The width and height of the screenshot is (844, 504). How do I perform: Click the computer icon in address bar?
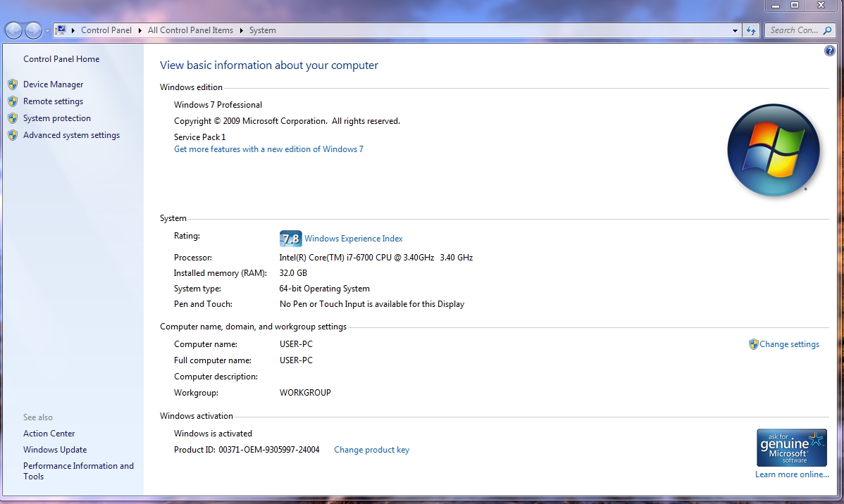click(x=61, y=30)
